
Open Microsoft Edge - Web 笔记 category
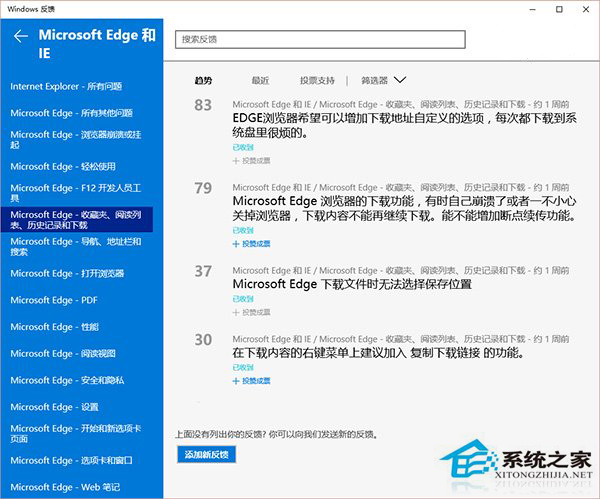65,487
